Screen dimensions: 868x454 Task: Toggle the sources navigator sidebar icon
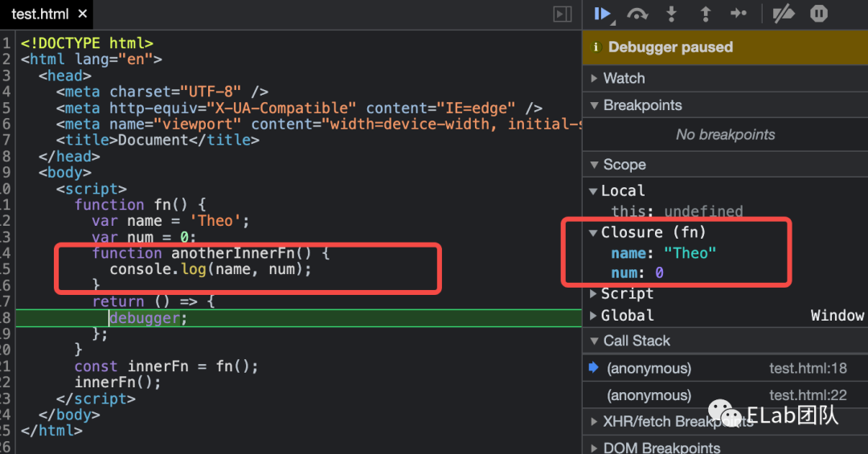click(563, 14)
